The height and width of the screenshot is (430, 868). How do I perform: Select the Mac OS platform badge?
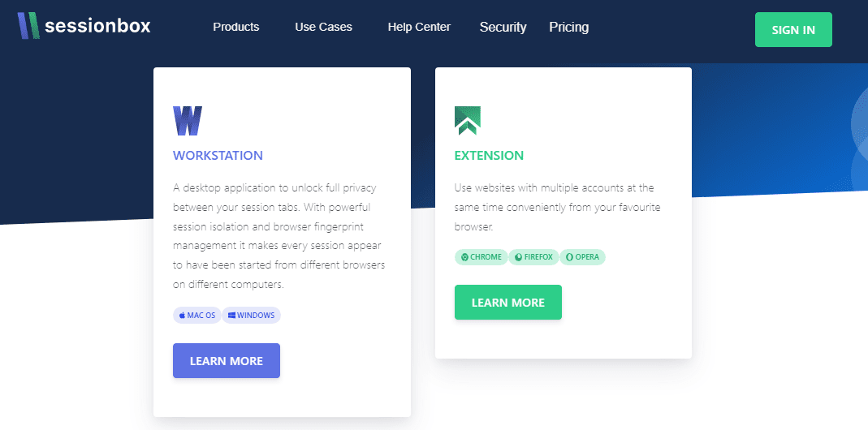point(197,316)
